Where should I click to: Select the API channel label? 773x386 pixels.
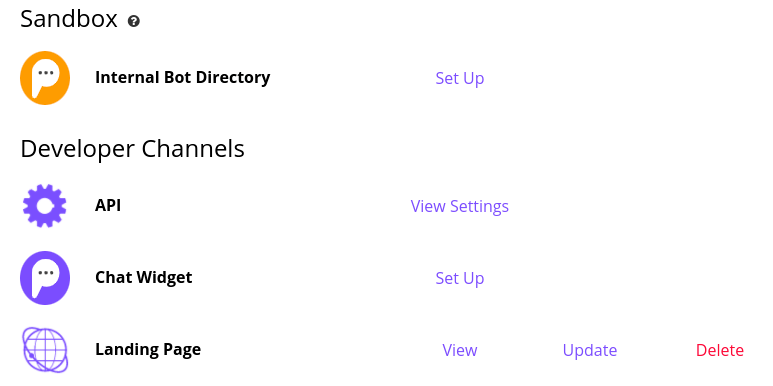[108, 206]
